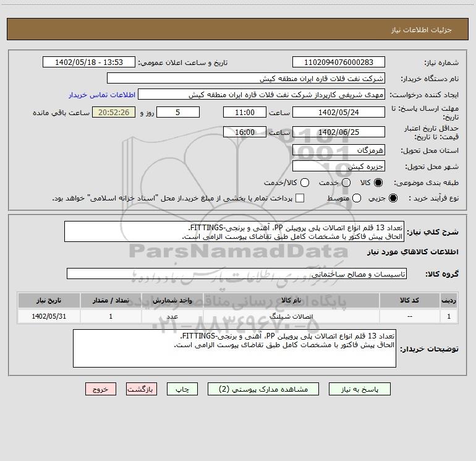476x461 pixels.
Task: Click the پاسخ به نیاز button
Action: (x=359, y=389)
